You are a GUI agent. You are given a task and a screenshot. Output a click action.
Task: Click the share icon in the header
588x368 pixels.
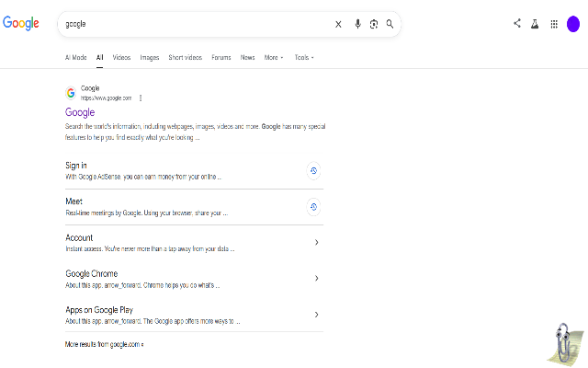(x=517, y=23)
